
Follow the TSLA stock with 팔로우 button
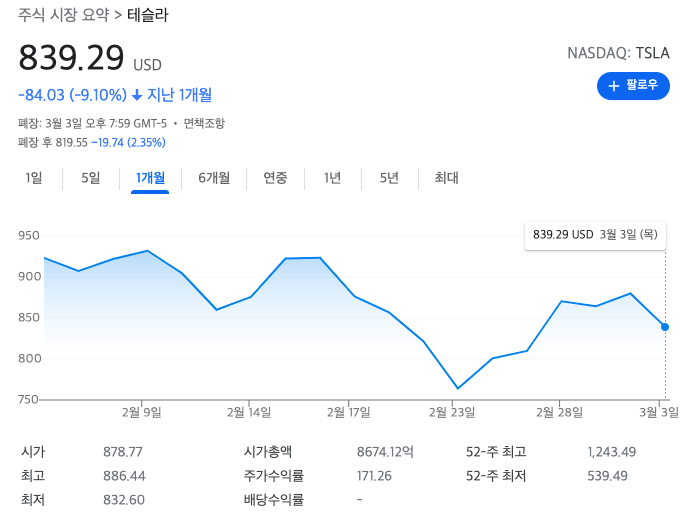click(633, 85)
